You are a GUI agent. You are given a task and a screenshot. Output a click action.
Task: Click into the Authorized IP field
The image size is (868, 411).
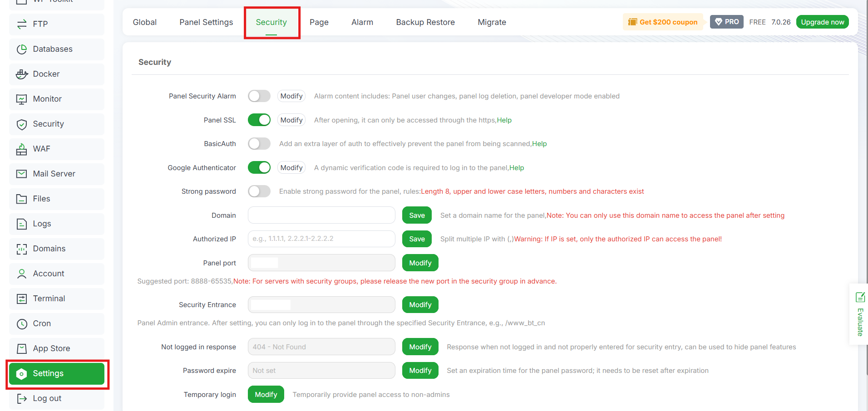[x=321, y=239]
